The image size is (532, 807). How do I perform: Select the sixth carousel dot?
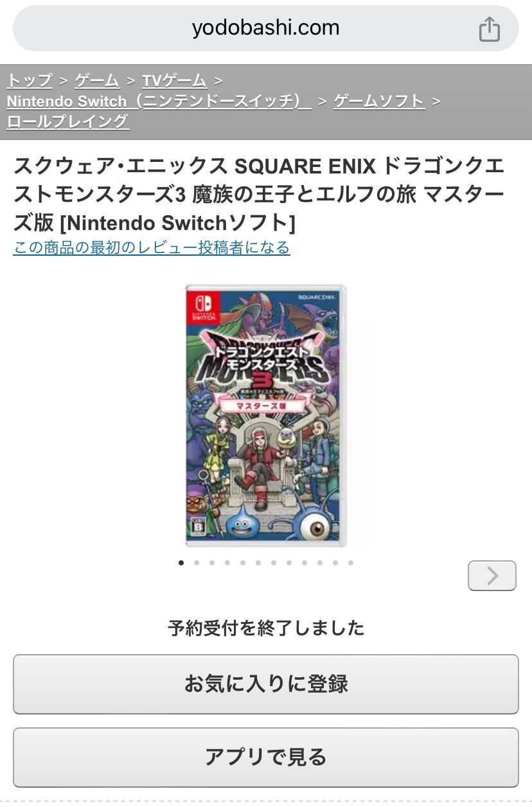point(258,563)
